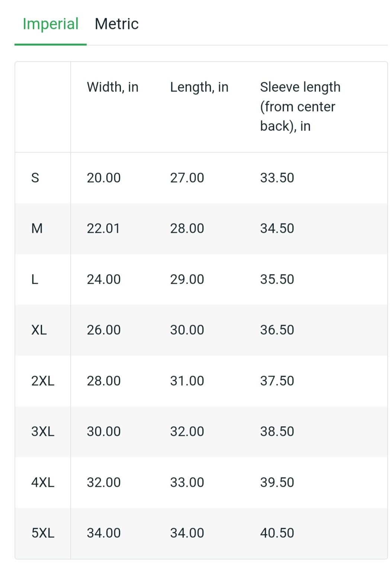This screenshot has width=392, height=566.
Task: Select the 3XL size row label
Action: 43,431
